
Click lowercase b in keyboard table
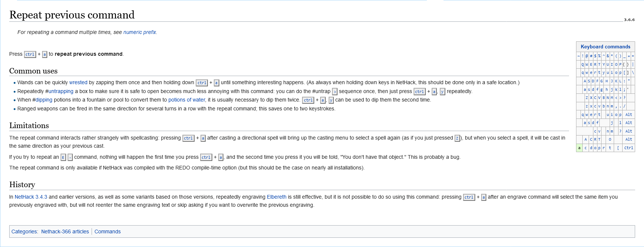[x=604, y=106]
